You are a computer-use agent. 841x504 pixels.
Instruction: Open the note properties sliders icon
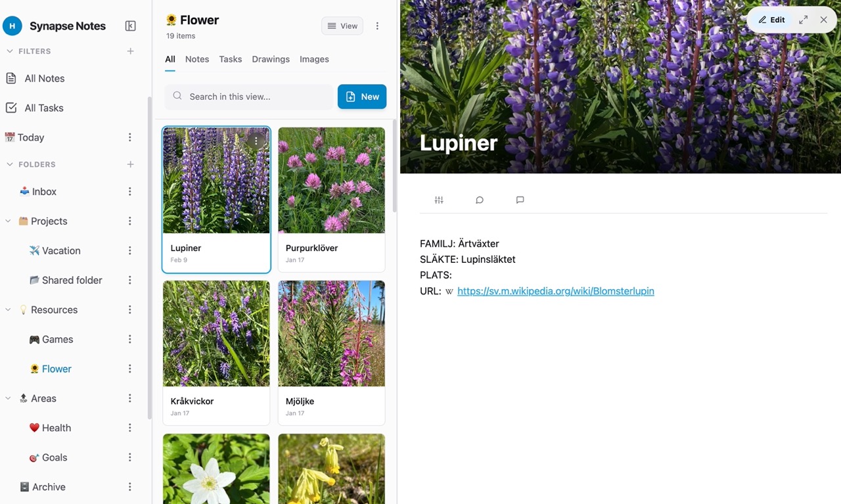click(x=439, y=200)
